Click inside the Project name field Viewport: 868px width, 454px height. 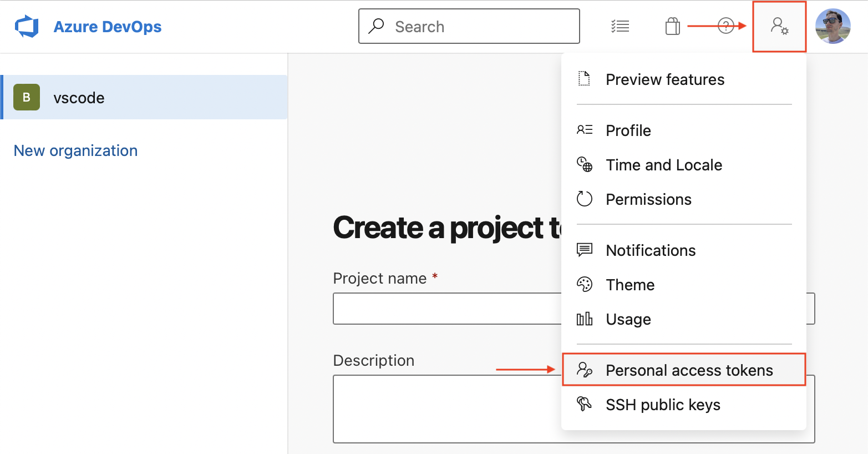pyautogui.click(x=444, y=308)
